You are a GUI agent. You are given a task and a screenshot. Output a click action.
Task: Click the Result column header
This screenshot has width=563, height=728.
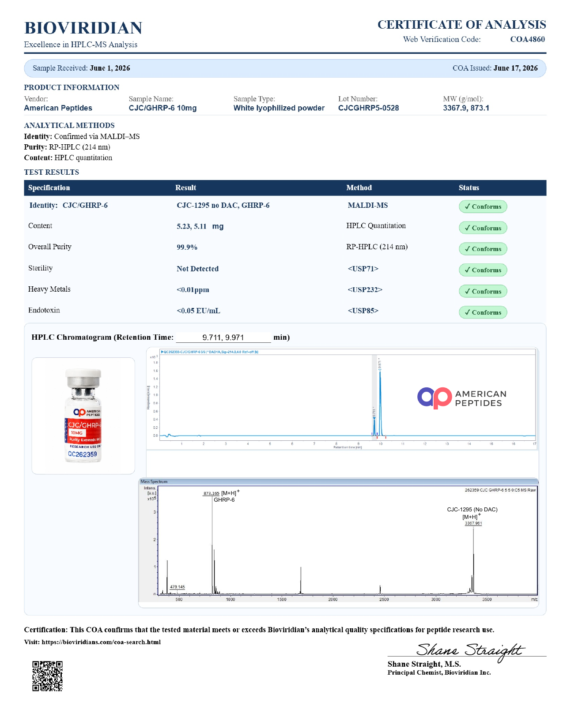point(186,188)
